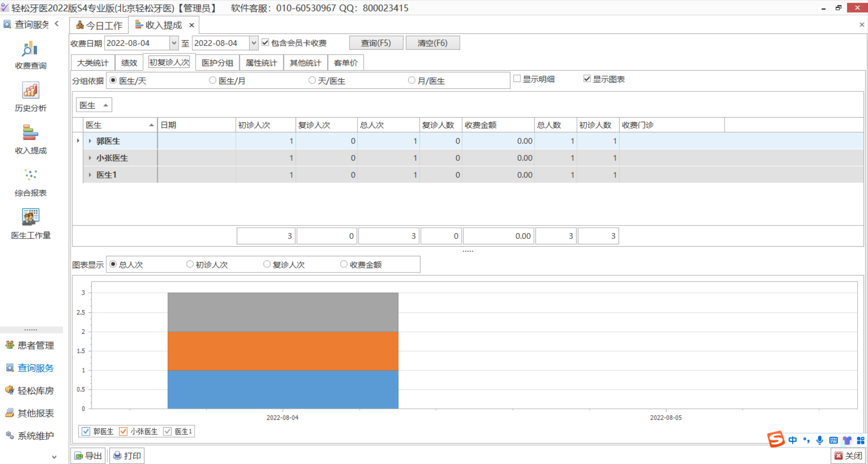The height and width of the screenshot is (464, 868).
Task: Click 医生 group-by sort box
Action: (94, 105)
